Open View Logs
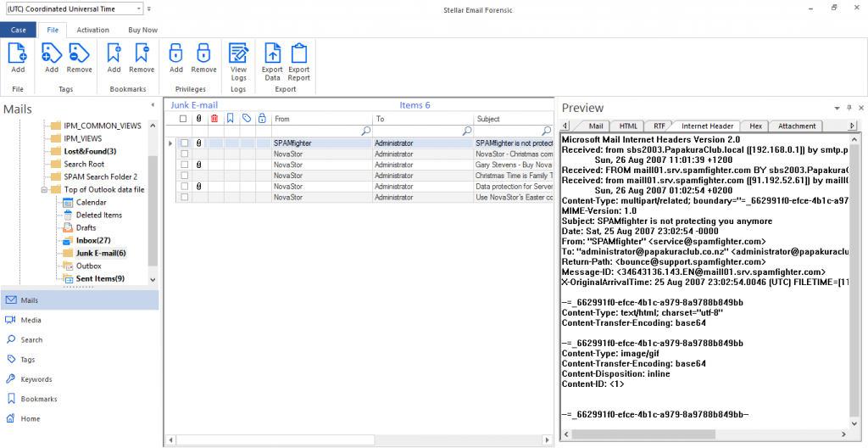 coord(238,62)
